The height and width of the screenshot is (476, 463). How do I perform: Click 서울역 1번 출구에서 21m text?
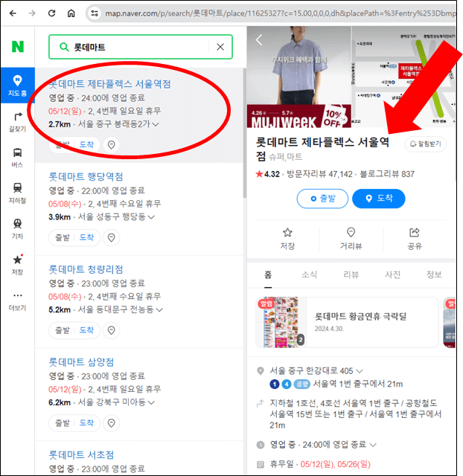(x=357, y=384)
